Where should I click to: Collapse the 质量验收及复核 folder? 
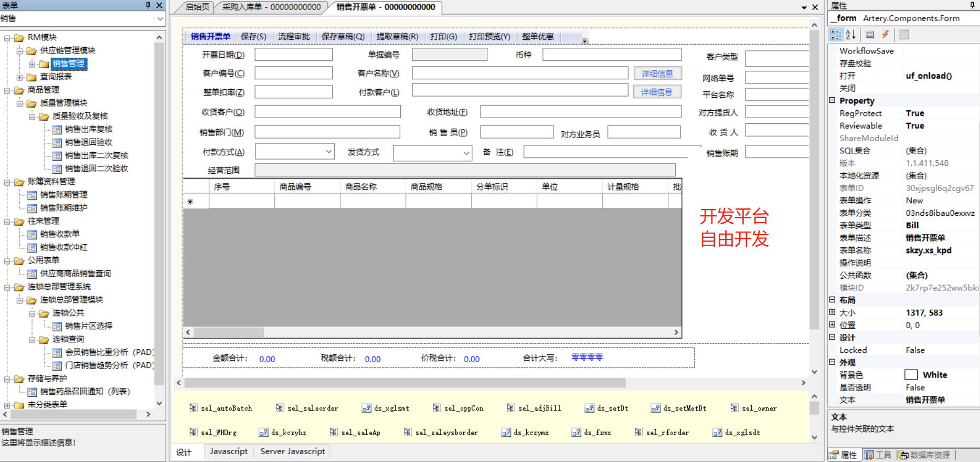[x=32, y=117]
